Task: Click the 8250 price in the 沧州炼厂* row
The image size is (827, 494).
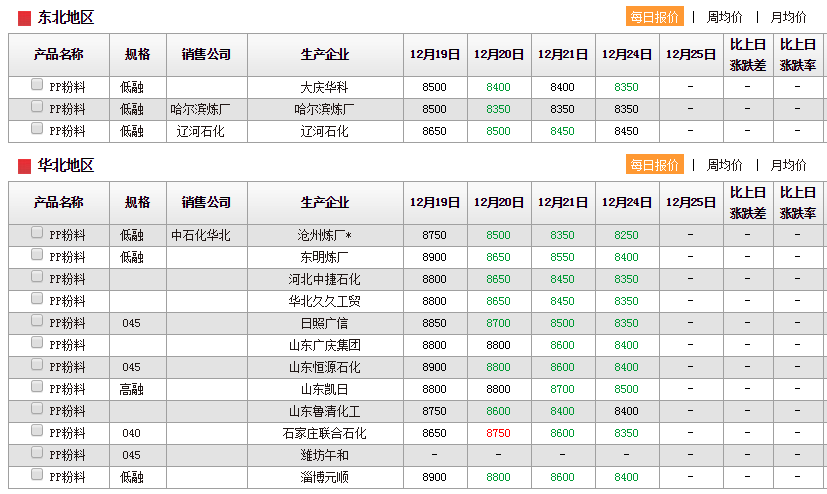Action: coord(627,235)
